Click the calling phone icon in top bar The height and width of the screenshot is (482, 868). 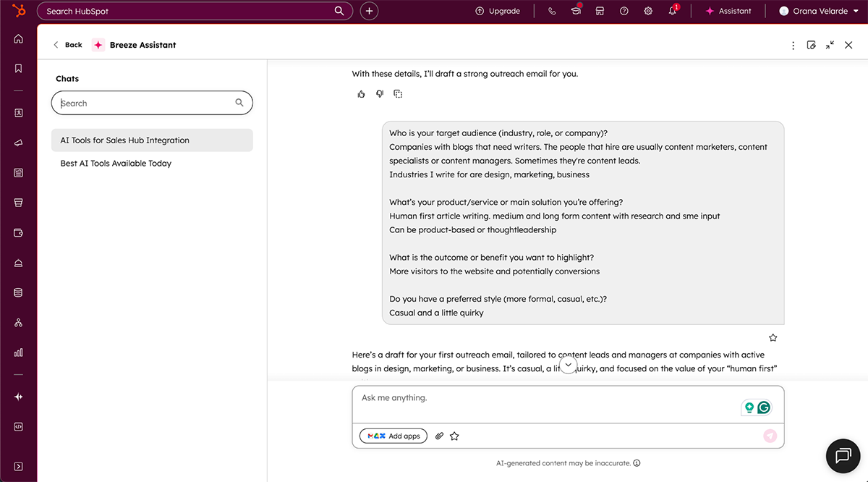click(552, 11)
